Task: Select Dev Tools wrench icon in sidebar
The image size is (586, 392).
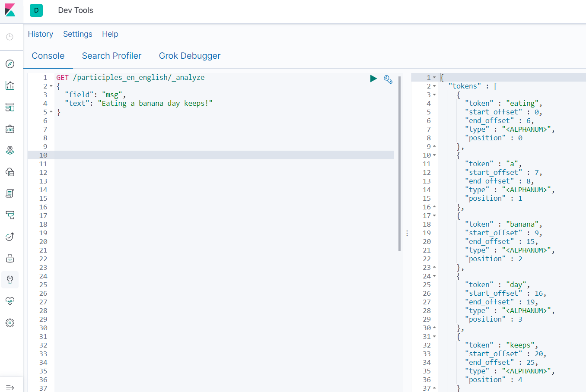Action: (x=10, y=280)
